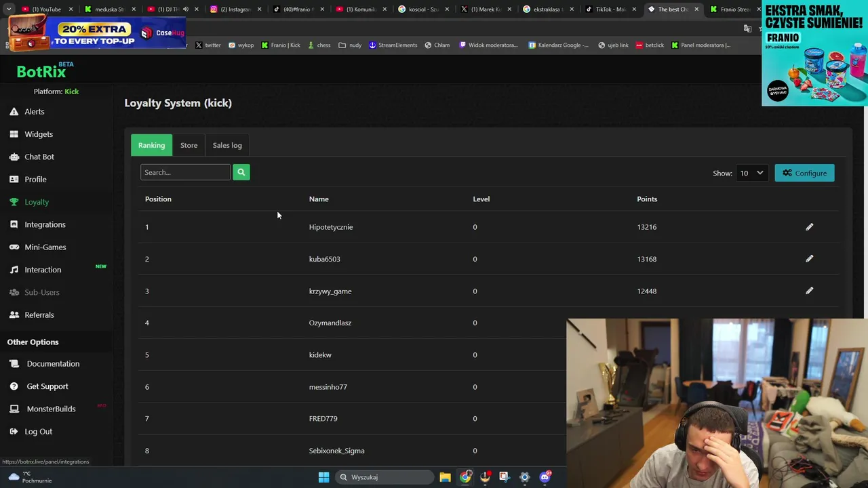Viewport: 868px width, 488px height.
Task: Edit points for Hipotetycznie with pencil icon
Action: click(809, 227)
